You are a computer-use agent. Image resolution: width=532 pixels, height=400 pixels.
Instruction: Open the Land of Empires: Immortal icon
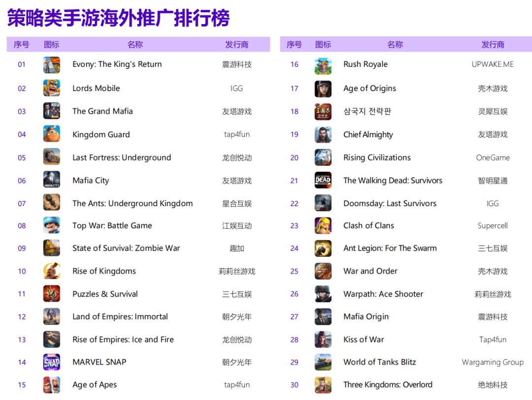click(x=52, y=316)
